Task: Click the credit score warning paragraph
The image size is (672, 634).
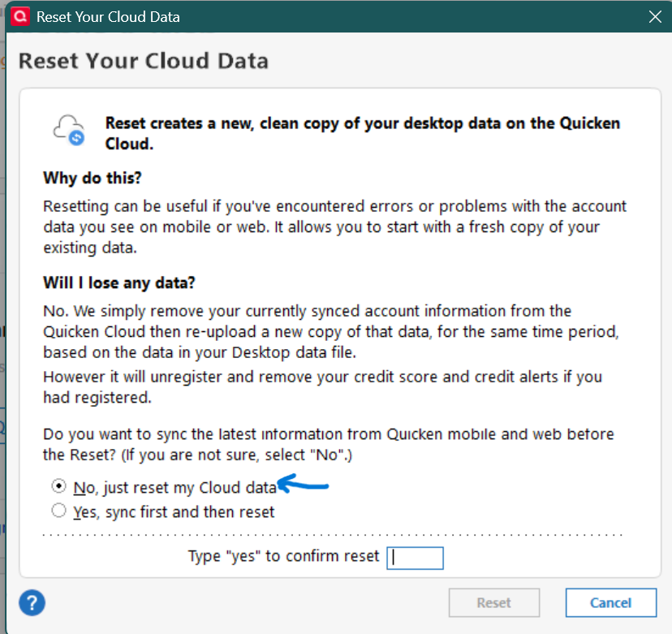Action: tap(322, 387)
